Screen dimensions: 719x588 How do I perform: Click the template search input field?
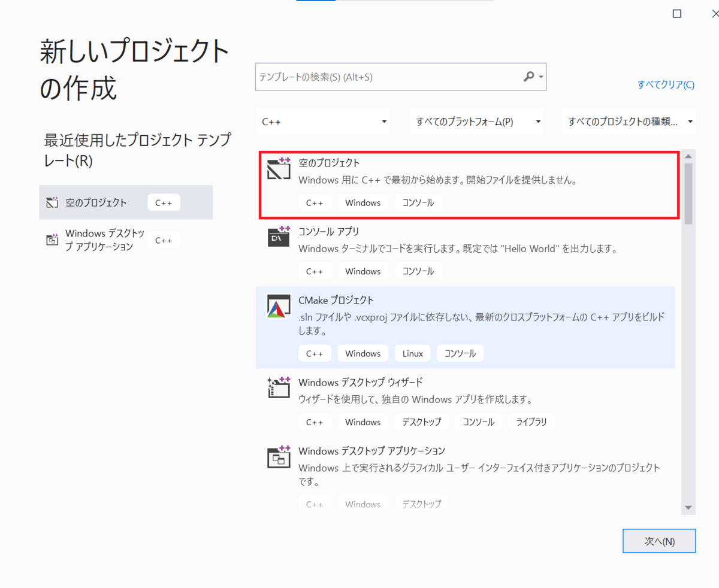pyautogui.click(x=389, y=77)
